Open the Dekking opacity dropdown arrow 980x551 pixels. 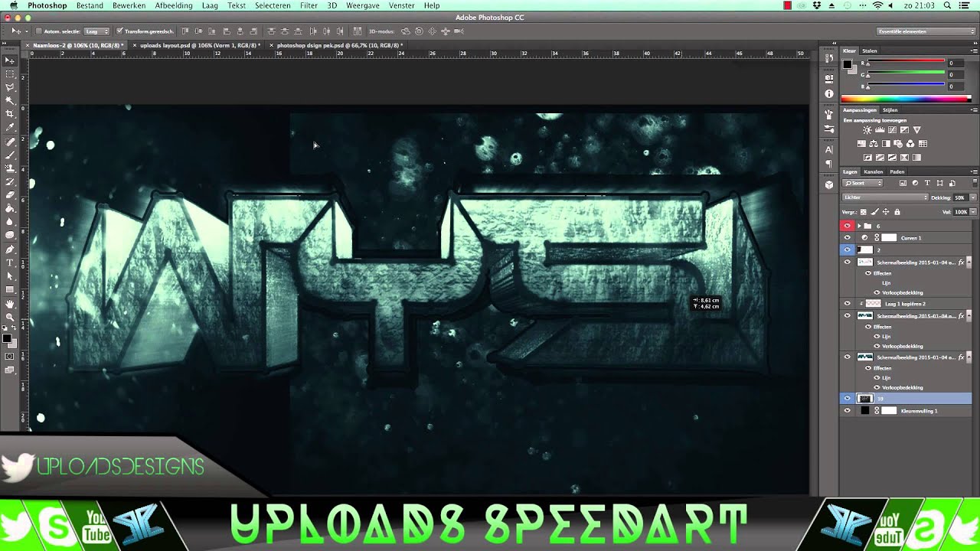[972, 197]
